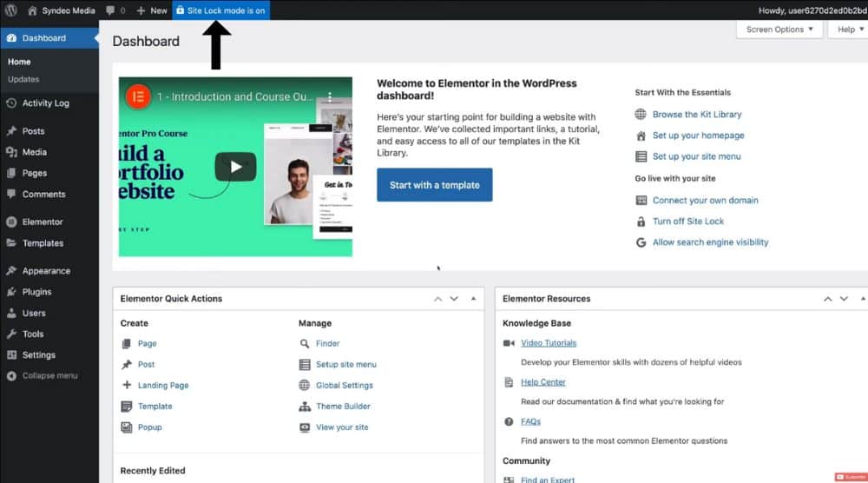Open Set up your site menu link
The image size is (868, 483).
[696, 156]
